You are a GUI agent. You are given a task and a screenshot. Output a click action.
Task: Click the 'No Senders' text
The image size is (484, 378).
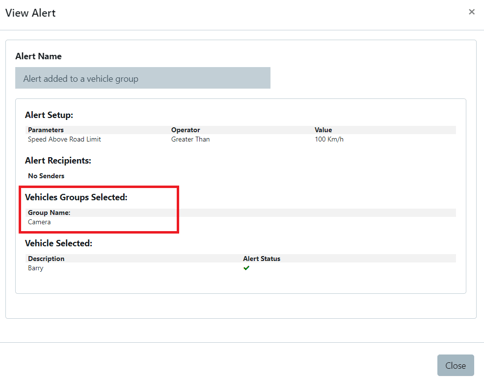[x=46, y=176]
